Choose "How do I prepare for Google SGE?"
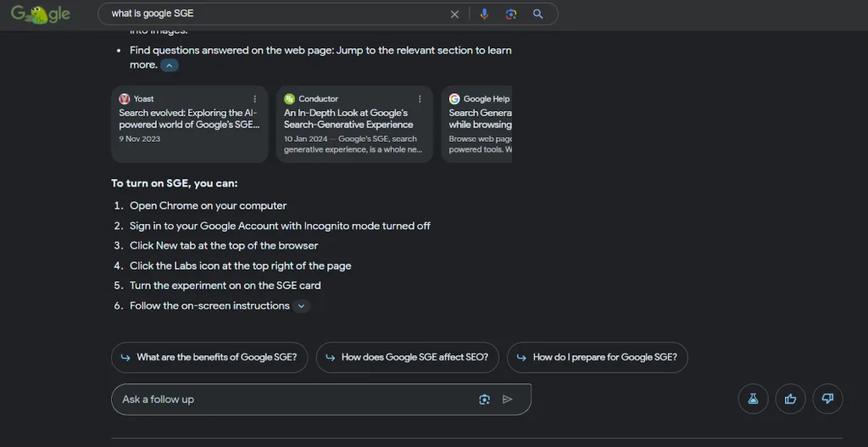Image resolution: width=868 pixels, height=447 pixels. pos(597,358)
